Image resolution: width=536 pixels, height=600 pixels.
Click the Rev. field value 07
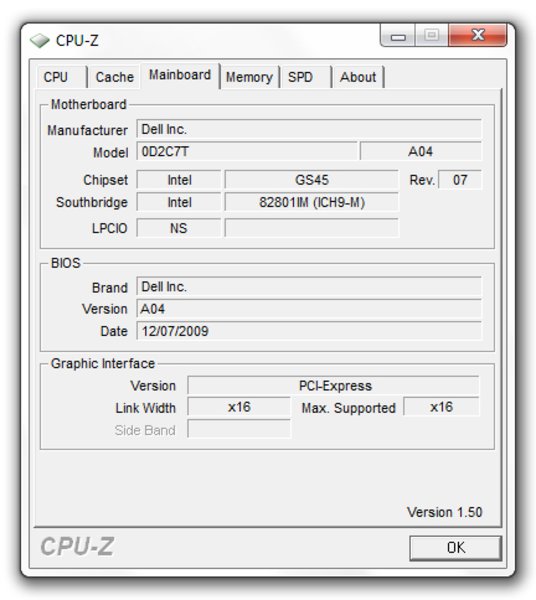tap(460, 180)
